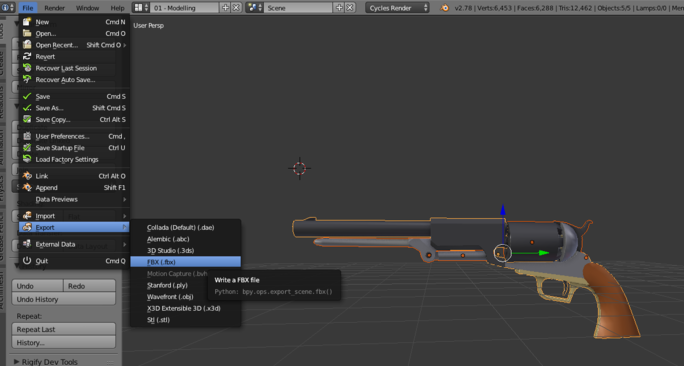Click the blue Z-axis manipulator arrow
This screenshot has height=366, width=684.
tap(503, 210)
